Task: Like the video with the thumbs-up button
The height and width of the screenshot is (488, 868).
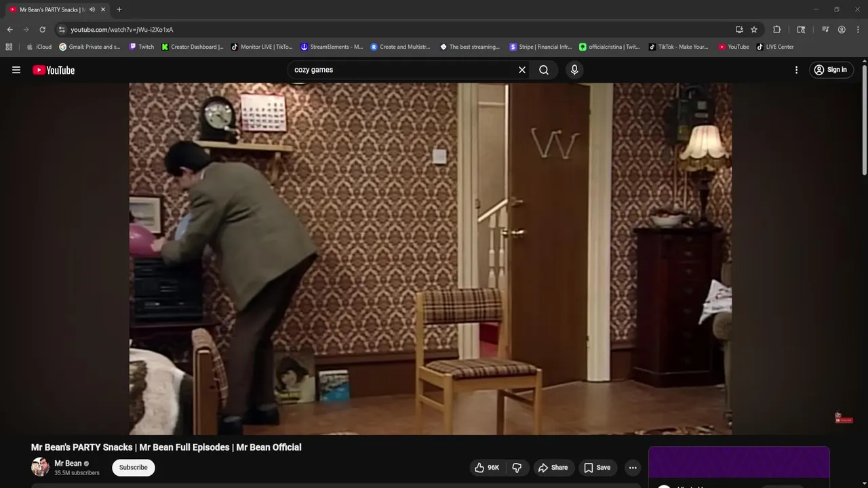Action: coord(488,468)
